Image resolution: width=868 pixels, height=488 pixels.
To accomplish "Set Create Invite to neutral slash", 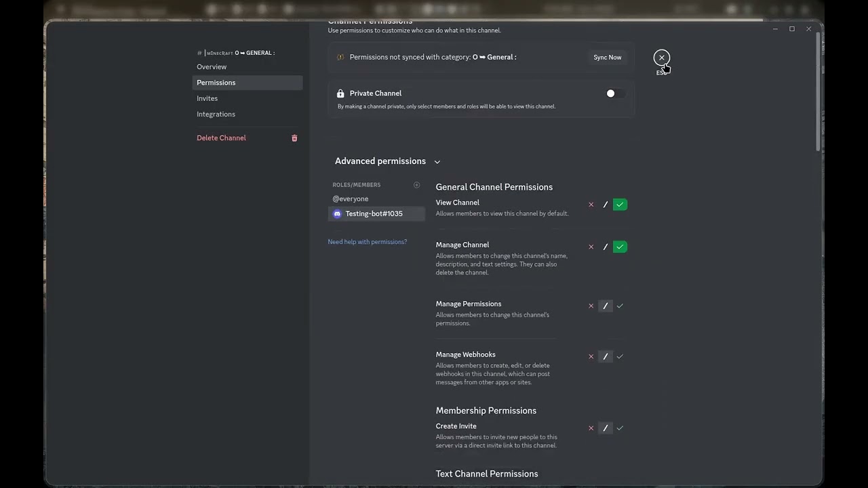I will 606,428.
